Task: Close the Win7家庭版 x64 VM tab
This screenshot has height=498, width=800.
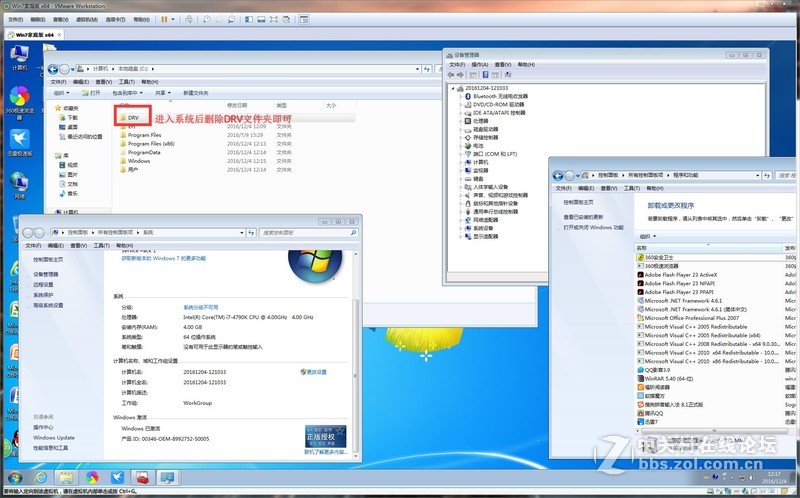Action: coord(59,35)
